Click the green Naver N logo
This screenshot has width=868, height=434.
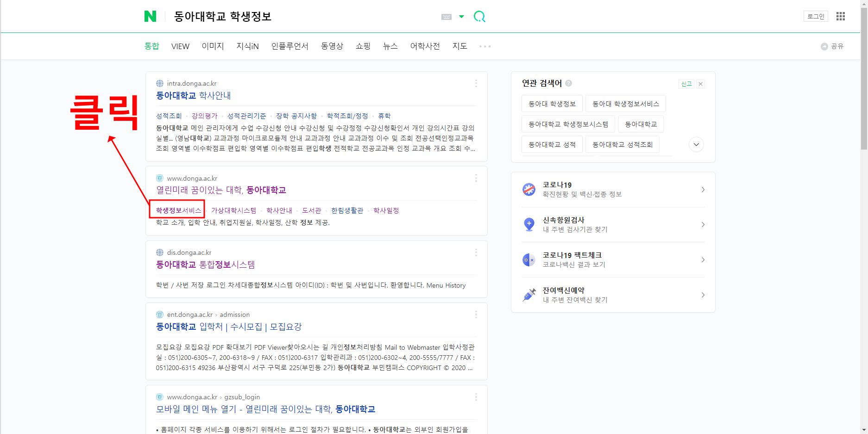pos(150,17)
